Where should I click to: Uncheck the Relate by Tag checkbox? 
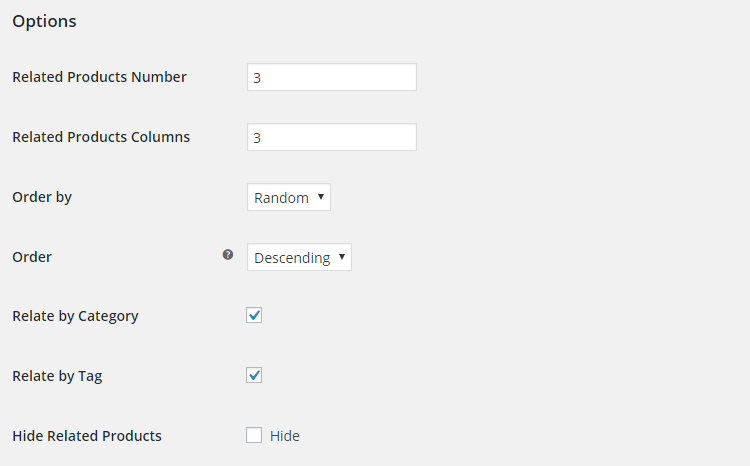254,375
